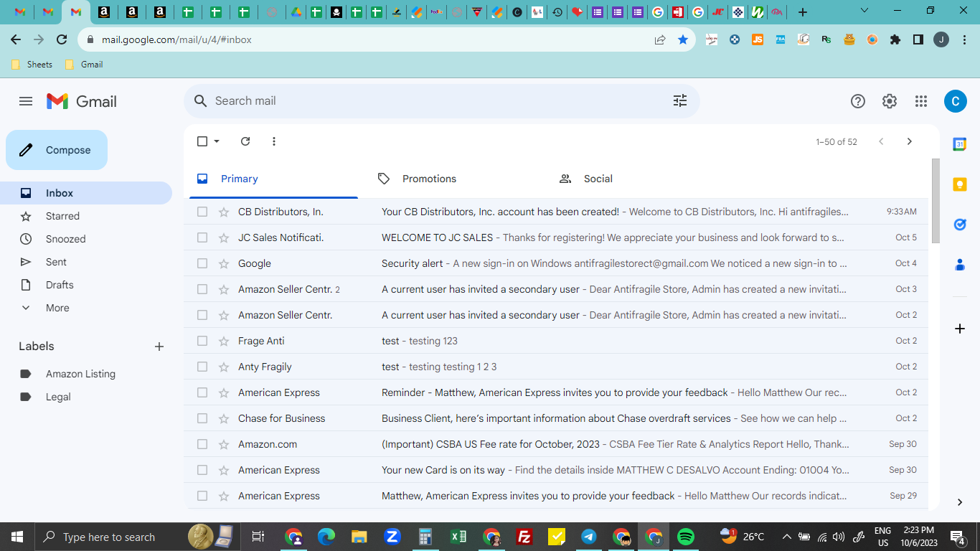Star the Amazon.com CSBA email

point(223,444)
